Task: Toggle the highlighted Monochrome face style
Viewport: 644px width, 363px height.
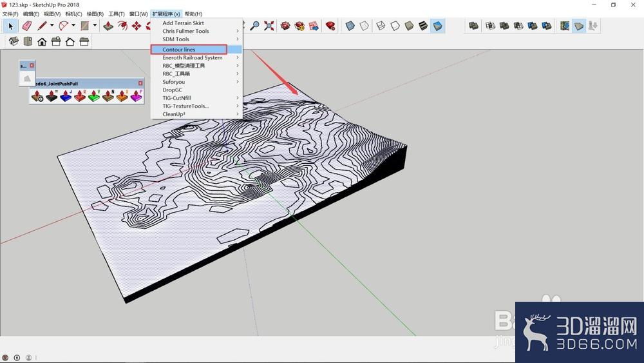Action: point(437,26)
